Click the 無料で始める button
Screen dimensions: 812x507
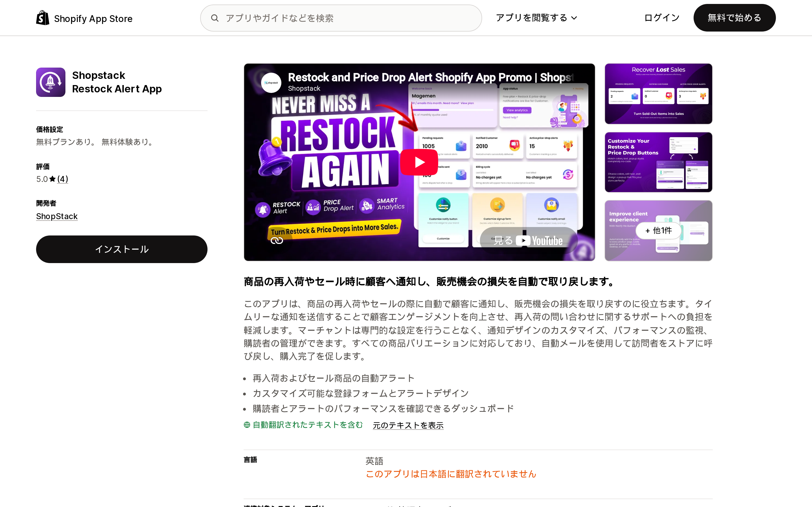(734, 18)
